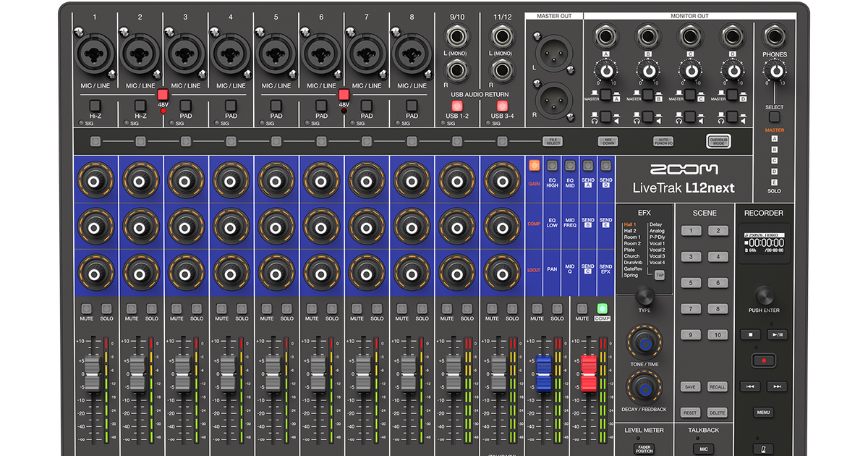This screenshot has width=868, height=456.
Task: Open the recorder MENU
Action: coord(763,411)
